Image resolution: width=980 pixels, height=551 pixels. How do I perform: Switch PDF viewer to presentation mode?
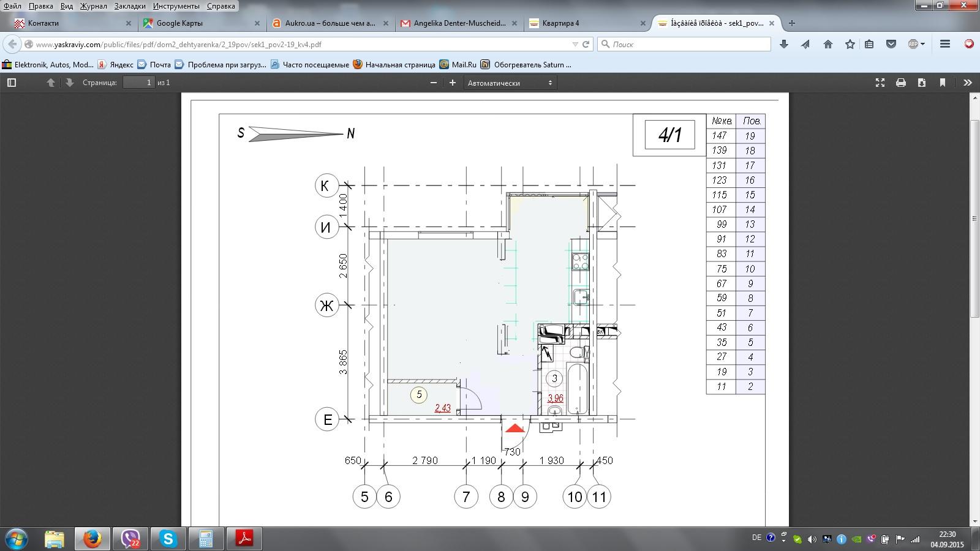(880, 83)
